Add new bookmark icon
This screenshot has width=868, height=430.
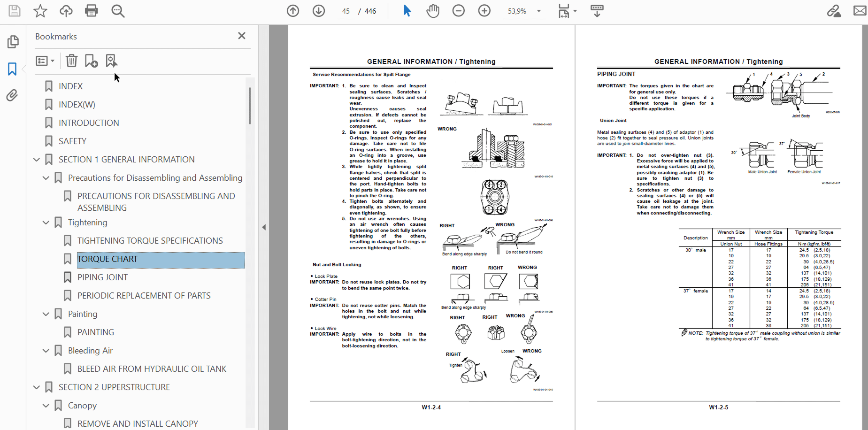(x=91, y=61)
